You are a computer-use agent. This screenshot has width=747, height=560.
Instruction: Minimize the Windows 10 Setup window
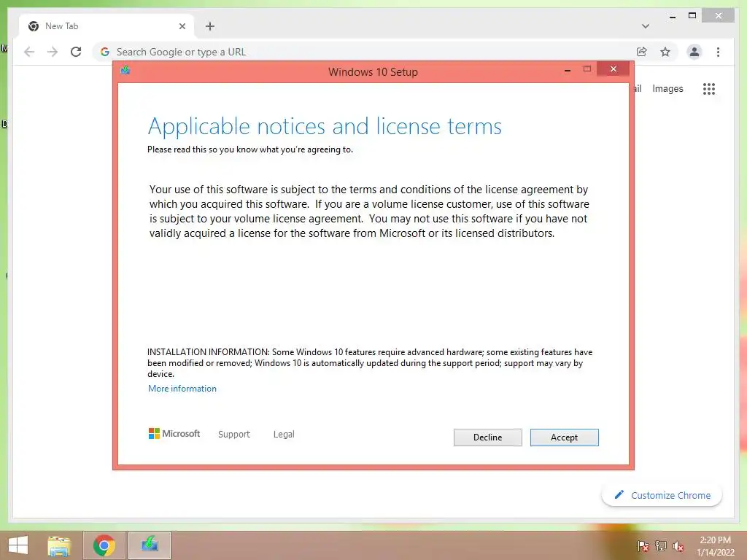[568, 71]
